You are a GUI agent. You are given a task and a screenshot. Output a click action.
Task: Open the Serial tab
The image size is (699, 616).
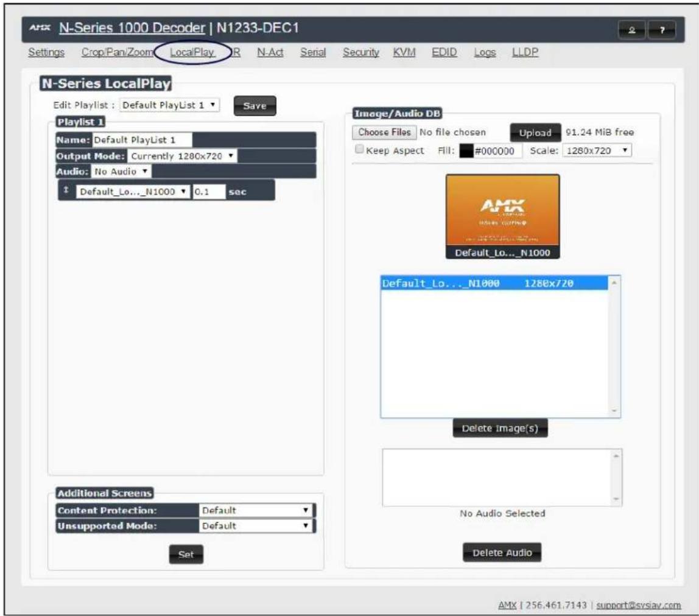coord(313,52)
